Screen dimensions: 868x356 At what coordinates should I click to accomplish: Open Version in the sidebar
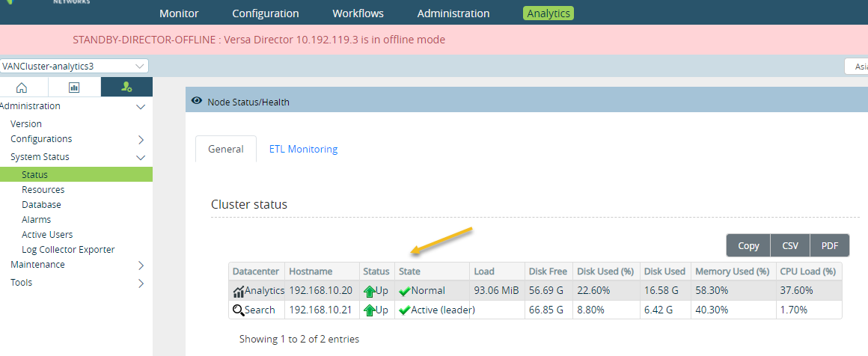tap(26, 123)
